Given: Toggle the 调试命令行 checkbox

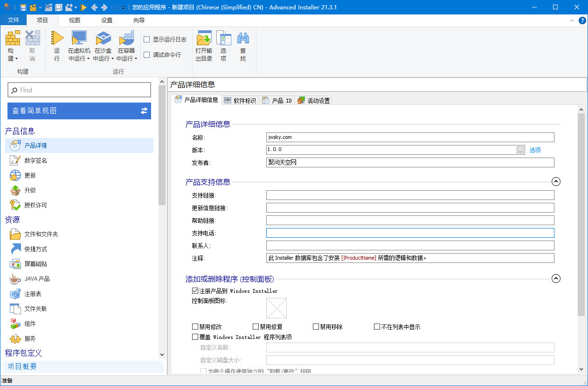Looking at the screenshot, I should [147, 55].
